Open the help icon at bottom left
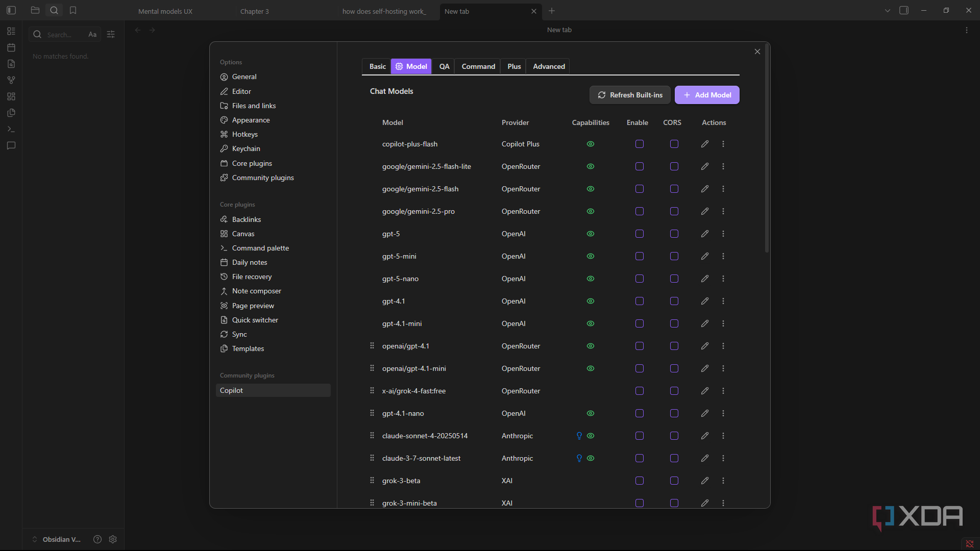 [x=97, y=539]
